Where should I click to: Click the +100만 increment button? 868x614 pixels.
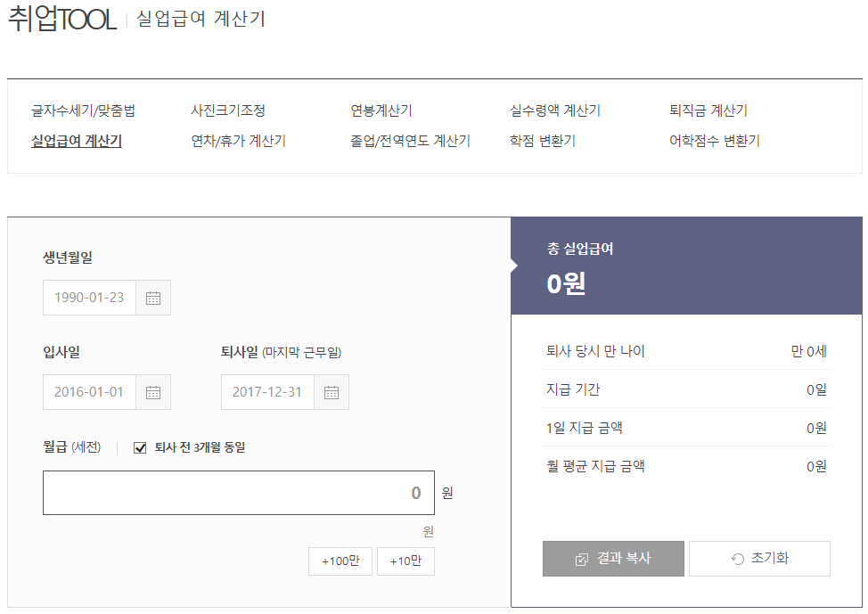[340, 561]
